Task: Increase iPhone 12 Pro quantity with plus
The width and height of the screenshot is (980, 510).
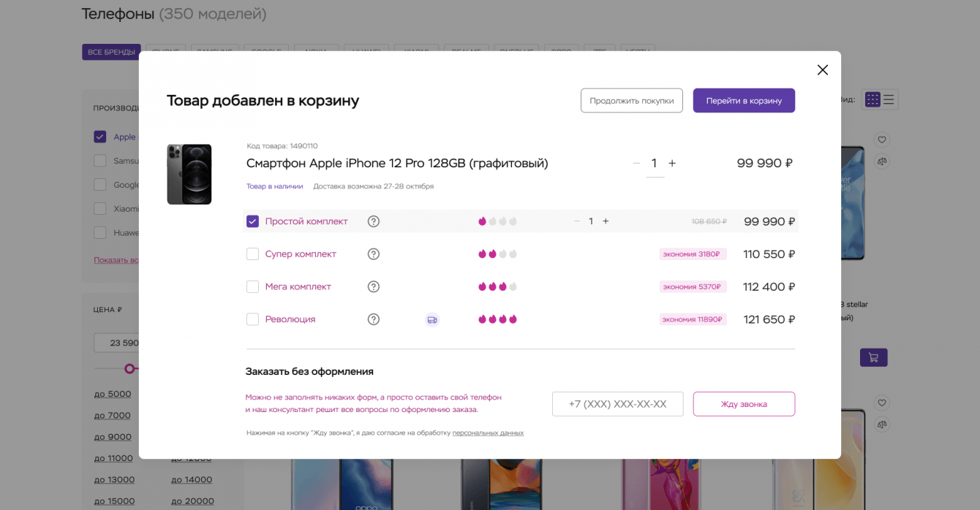Action: [672, 164]
